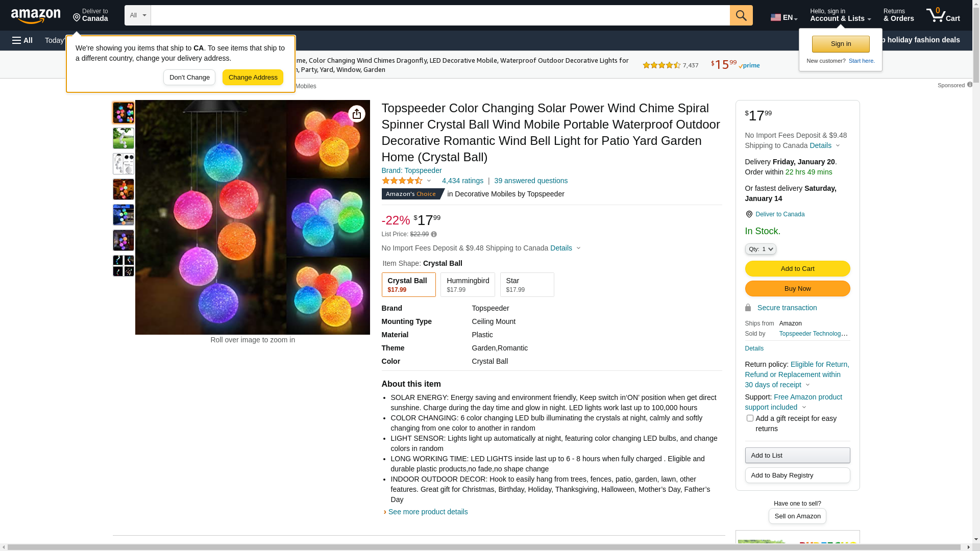Click the Amazon logo
This screenshot has height=551, width=980.
(x=36, y=16)
